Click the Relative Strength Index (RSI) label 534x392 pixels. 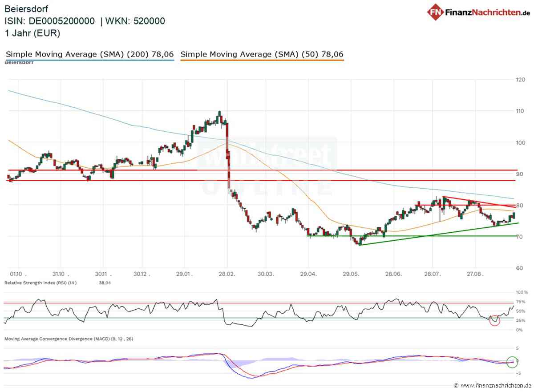point(40,283)
